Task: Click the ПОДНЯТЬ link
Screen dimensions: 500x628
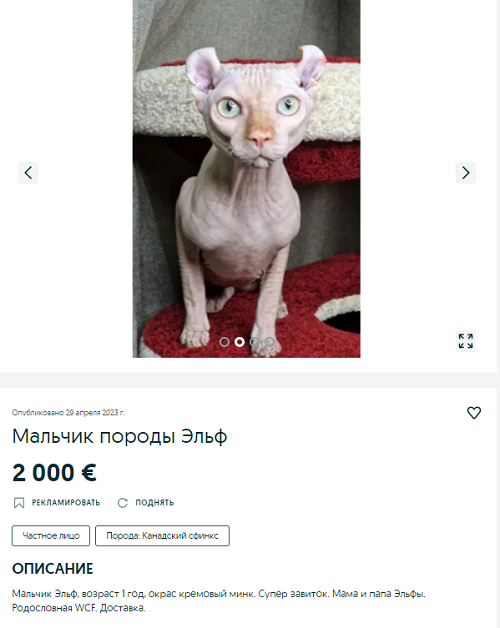Action: [155, 503]
